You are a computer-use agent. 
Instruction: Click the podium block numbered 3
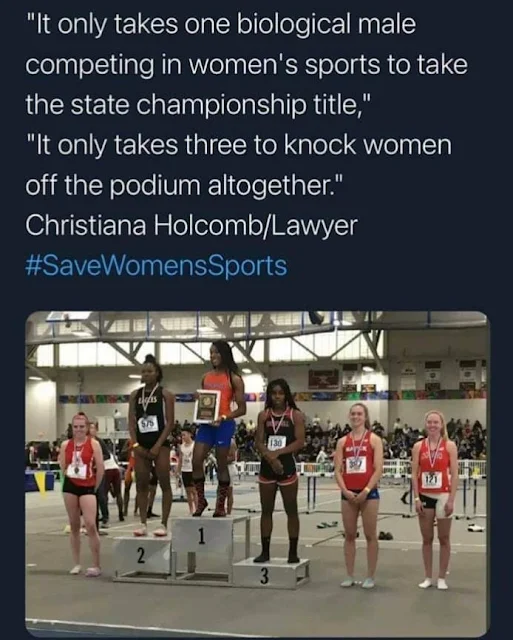click(271, 573)
